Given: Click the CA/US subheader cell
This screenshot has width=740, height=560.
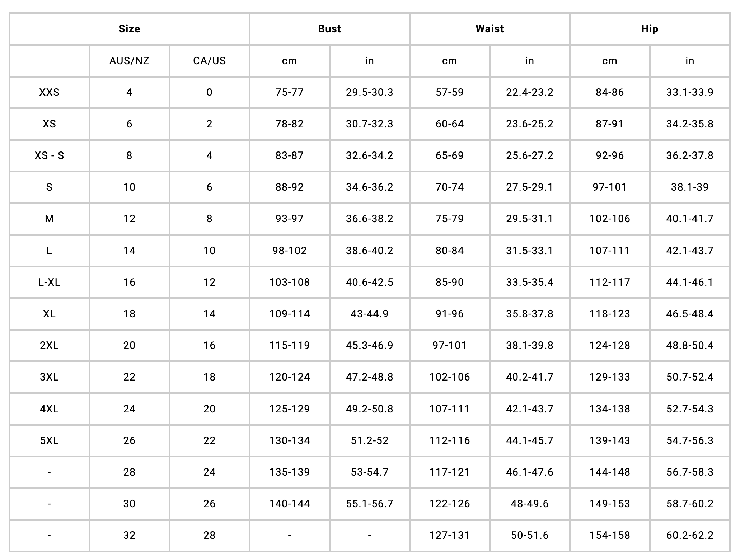Looking at the screenshot, I should [x=210, y=61].
